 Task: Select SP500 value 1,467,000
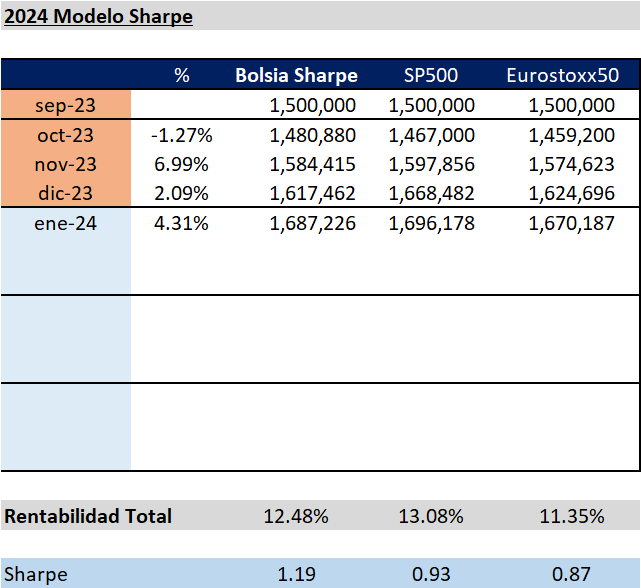click(432, 136)
